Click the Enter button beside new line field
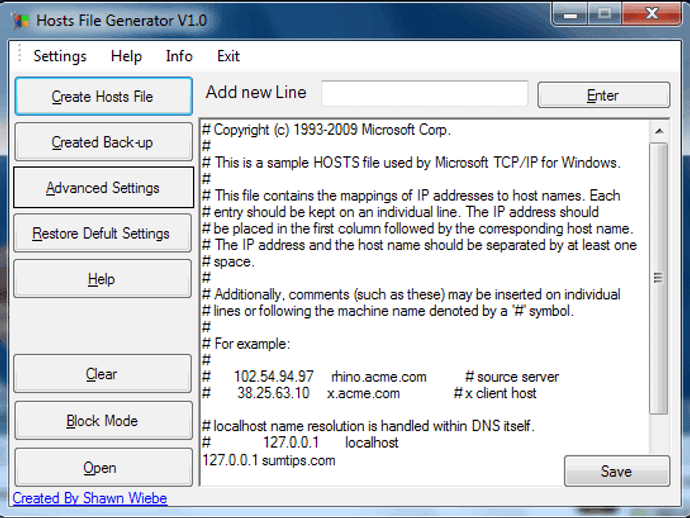Screen dimensions: 690x518 click(603, 95)
